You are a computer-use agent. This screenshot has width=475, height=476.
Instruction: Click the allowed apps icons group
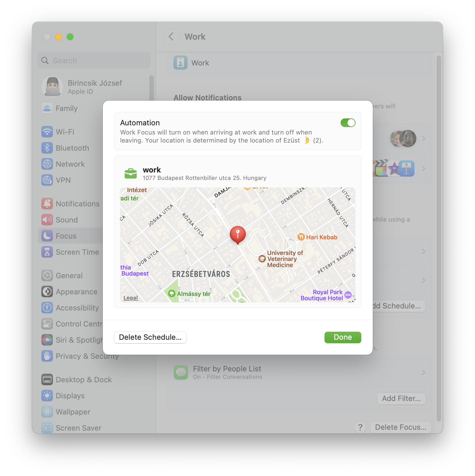tap(394, 168)
